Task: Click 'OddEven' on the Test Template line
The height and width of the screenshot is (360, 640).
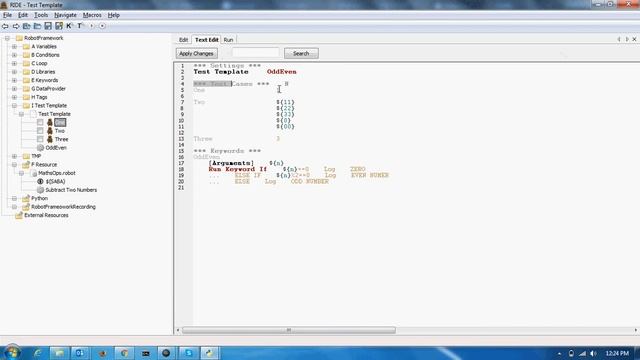Action: pyautogui.click(x=282, y=72)
